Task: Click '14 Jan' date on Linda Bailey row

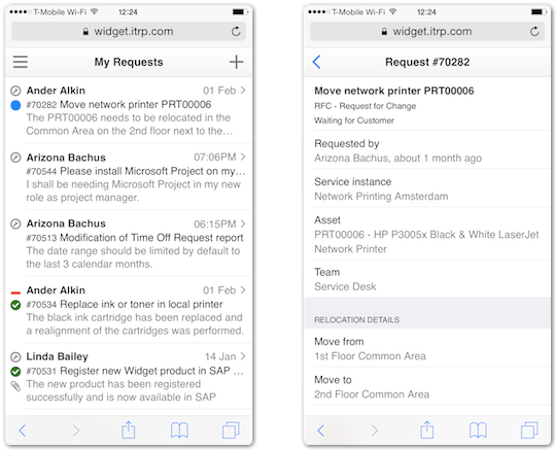Action: pyautogui.click(x=220, y=356)
